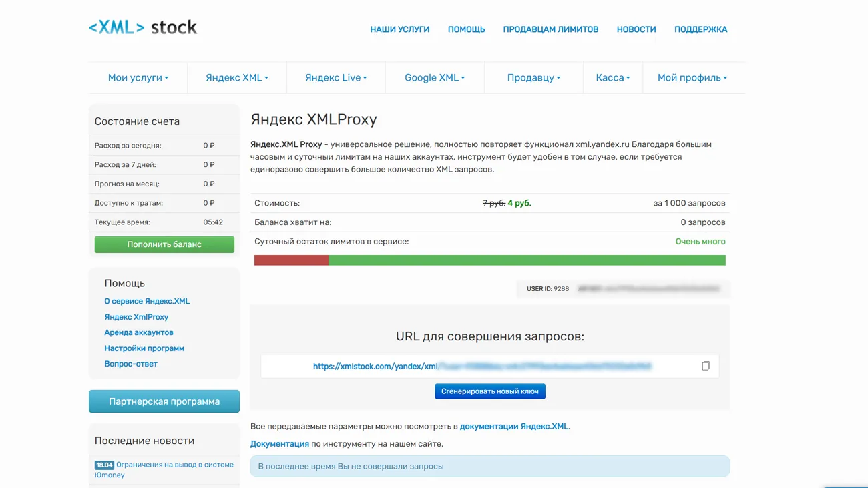Screen dimensions: 868x488
Task: Open the Помощь top menu item
Action: (x=466, y=29)
